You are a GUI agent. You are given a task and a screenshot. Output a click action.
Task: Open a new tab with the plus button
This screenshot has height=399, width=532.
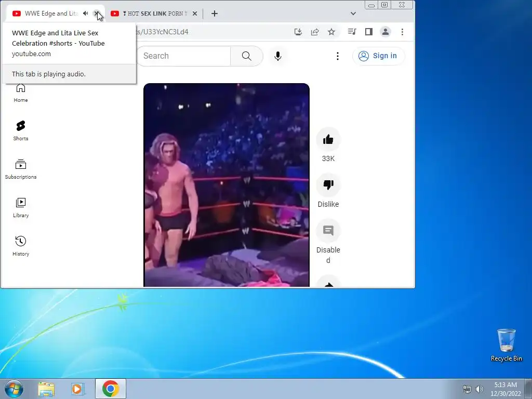(215, 14)
